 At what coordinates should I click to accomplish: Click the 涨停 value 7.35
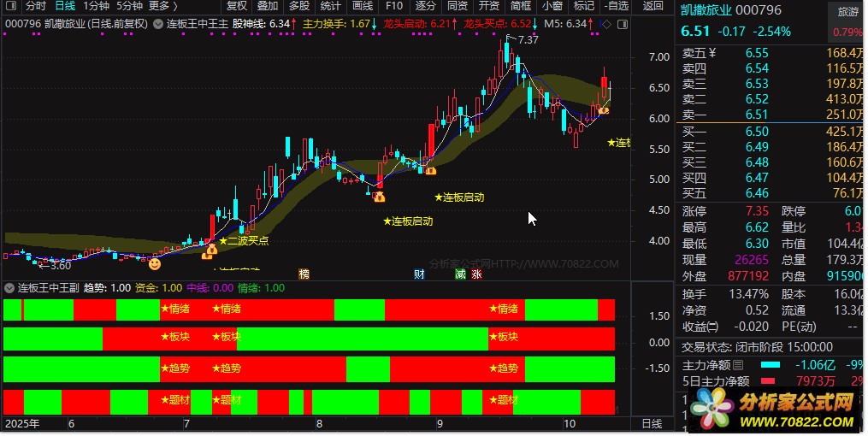(x=757, y=211)
